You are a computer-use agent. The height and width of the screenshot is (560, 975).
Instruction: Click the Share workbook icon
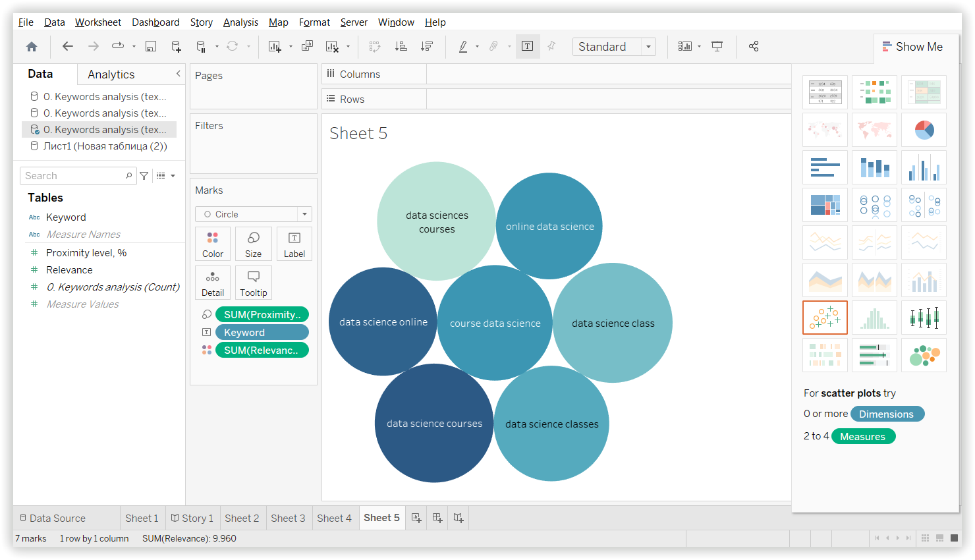point(754,46)
